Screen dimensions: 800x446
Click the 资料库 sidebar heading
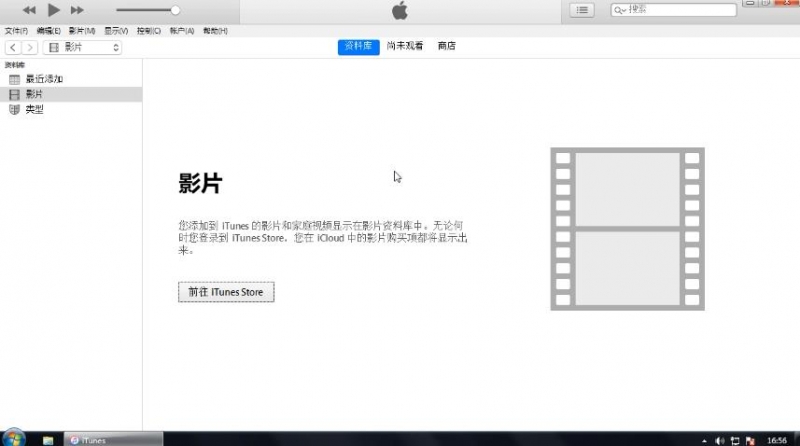point(15,65)
